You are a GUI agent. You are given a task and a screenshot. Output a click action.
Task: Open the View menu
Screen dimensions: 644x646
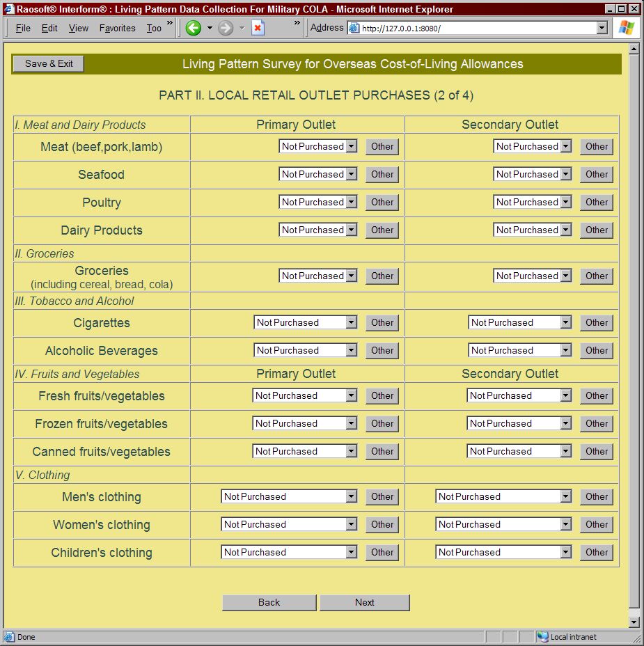click(x=78, y=28)
